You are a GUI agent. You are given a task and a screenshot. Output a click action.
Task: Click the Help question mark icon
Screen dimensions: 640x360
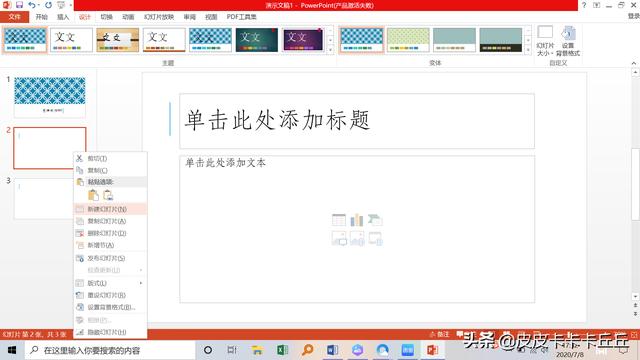[x=584, y=5]
